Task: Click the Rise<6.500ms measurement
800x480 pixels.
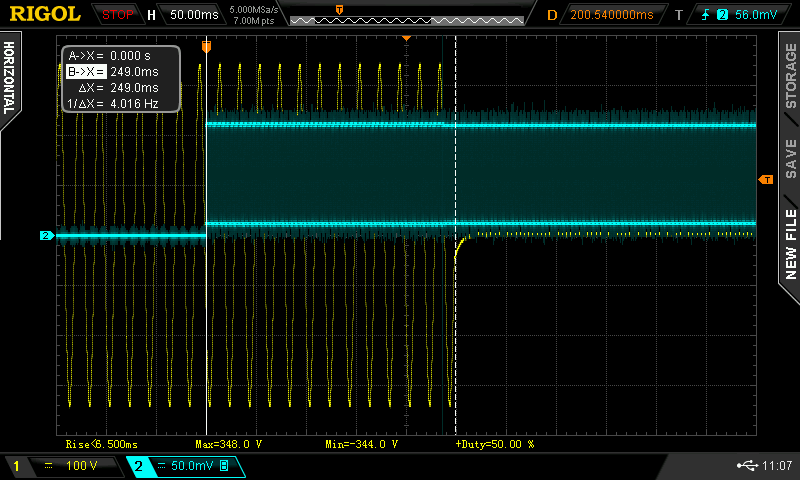Action: [x=102, y=444]
